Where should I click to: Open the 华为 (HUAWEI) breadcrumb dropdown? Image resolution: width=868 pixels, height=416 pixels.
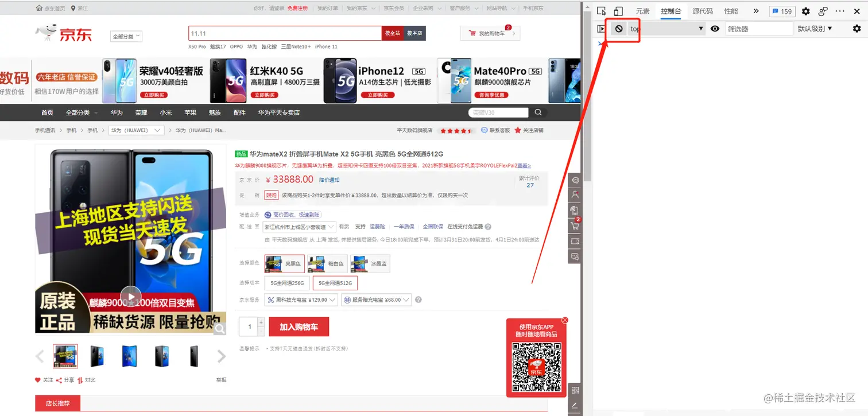coord(137,130)
